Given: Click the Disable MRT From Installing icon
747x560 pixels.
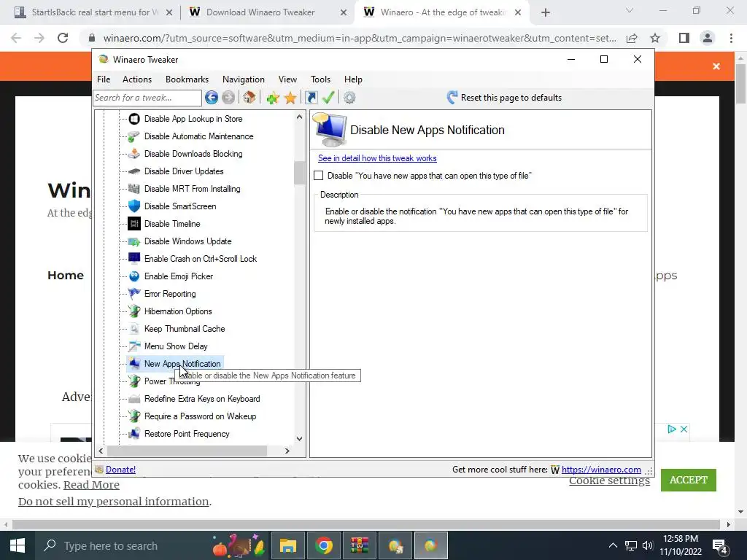Looking at the screenshot, I should 134,189.
